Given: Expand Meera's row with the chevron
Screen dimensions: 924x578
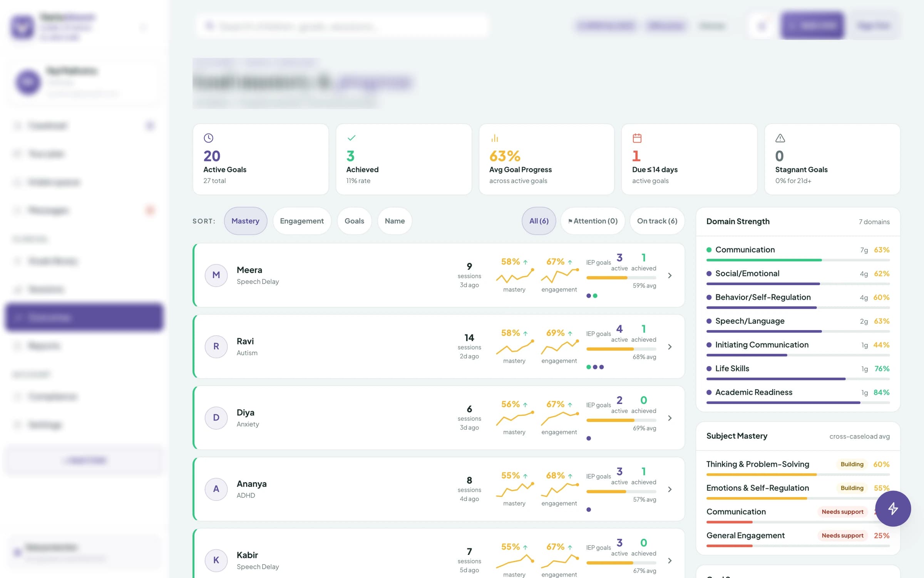Looking at the screenshot, I should 670,276.
